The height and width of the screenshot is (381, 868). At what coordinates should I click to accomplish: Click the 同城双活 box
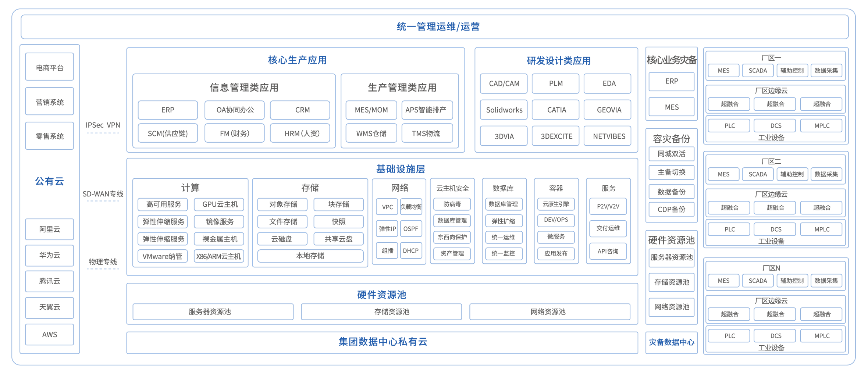[x=672, y=154]
